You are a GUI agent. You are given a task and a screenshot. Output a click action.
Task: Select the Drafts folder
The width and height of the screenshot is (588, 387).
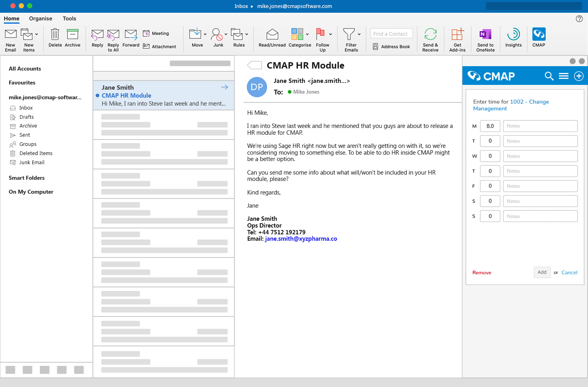pyautogui.click(x=27, y=117)
